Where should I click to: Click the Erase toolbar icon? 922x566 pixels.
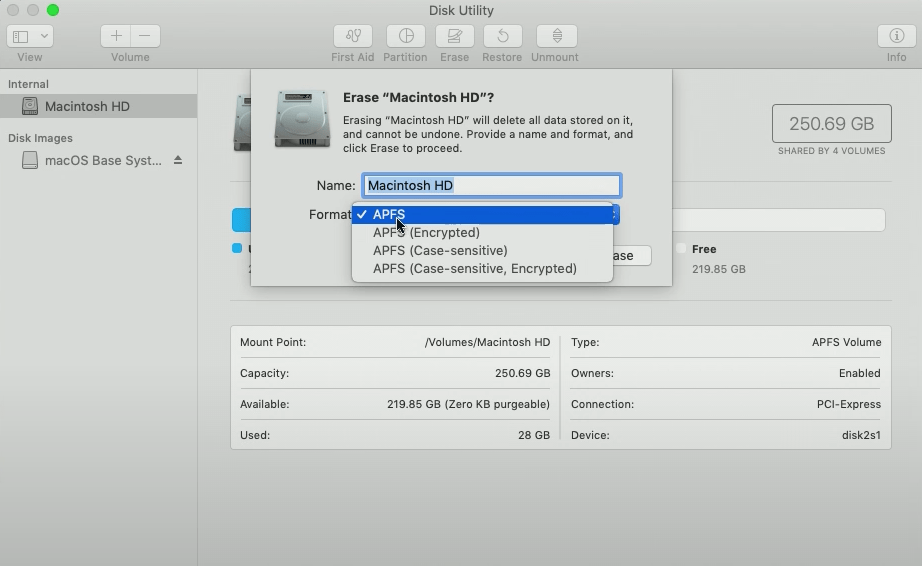click(455, 36)
